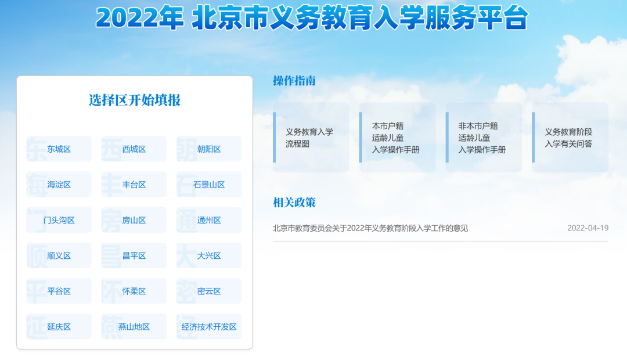Select 西城区 district button

click(x=134, y=149)
